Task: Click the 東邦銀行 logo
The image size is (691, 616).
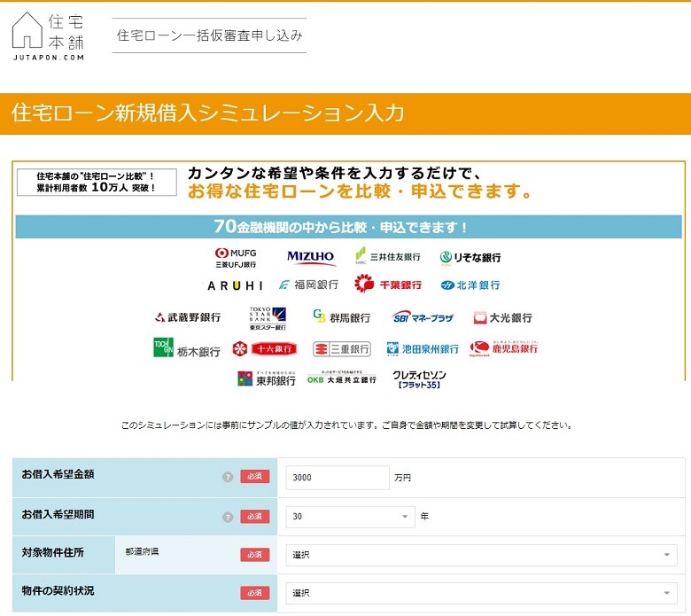Action: [267, 378]
